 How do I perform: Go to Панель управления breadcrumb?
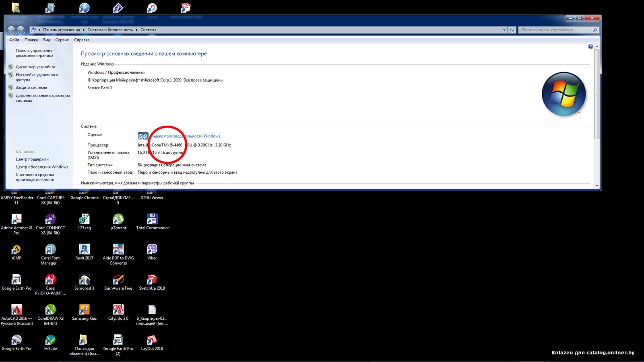click(62, 30)
